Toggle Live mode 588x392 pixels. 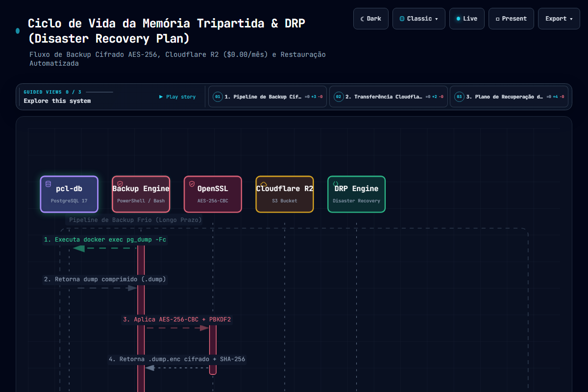[x=467, y=19]
